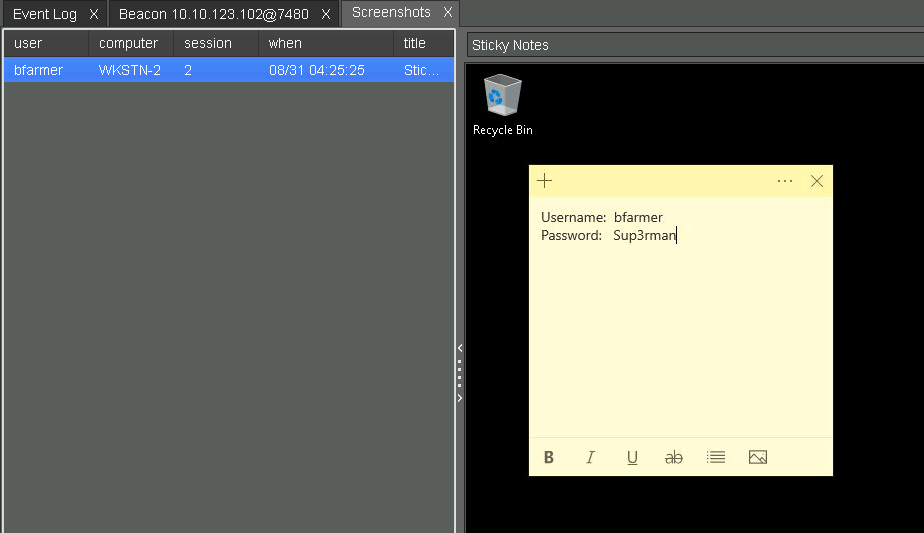Screen dimensions: 924x533
Task: Click the splitter's right arrow to expand the list
Action: [x=460, y=398]
